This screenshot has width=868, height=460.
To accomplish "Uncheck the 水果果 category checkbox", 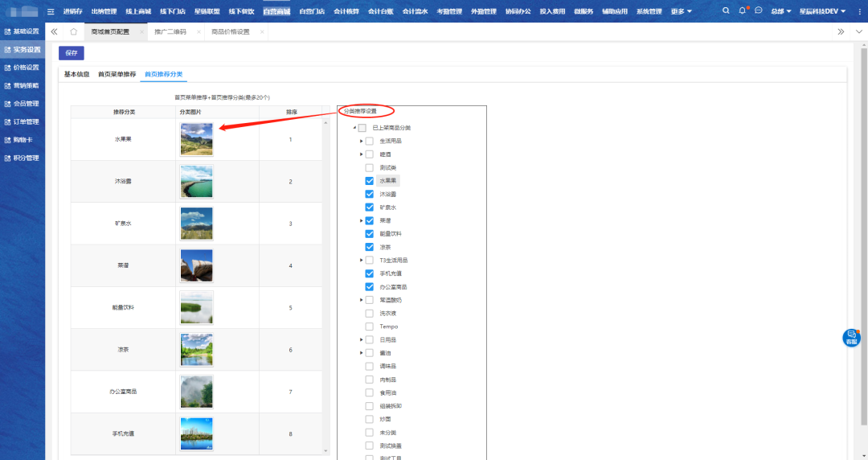I will [370, 181].
